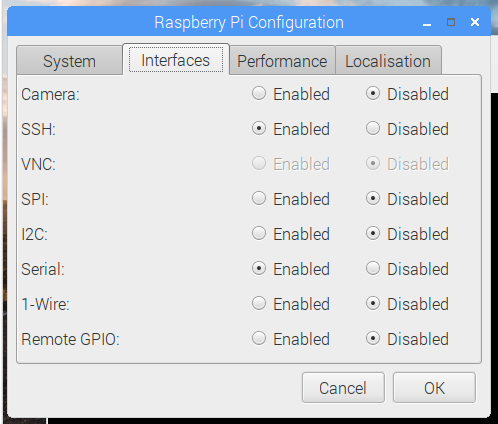The width and height of the screenshot is (498, 424).
Task: Select Enabled radio button for Serial
Action: [x=259, y=268]
